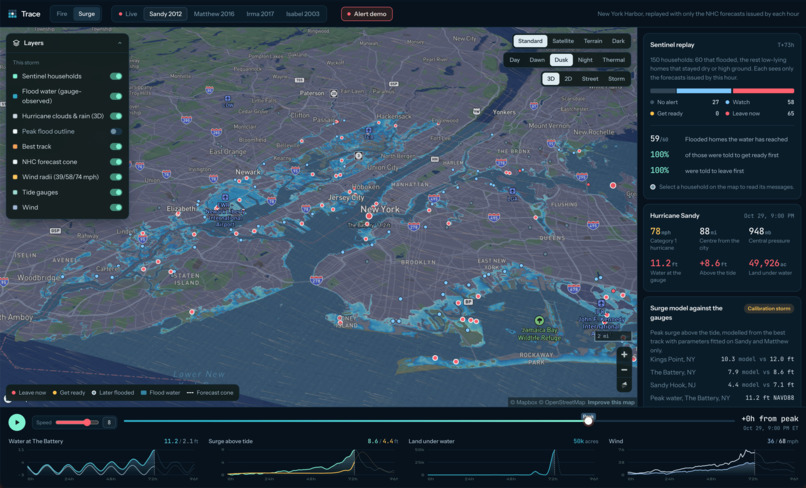Set lighting to Day
This screenshot has width=806, height=488.
[515, 60]
